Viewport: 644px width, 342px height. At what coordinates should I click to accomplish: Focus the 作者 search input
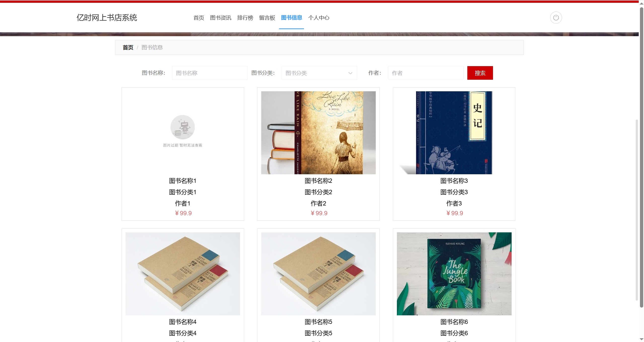pos(426,73)
